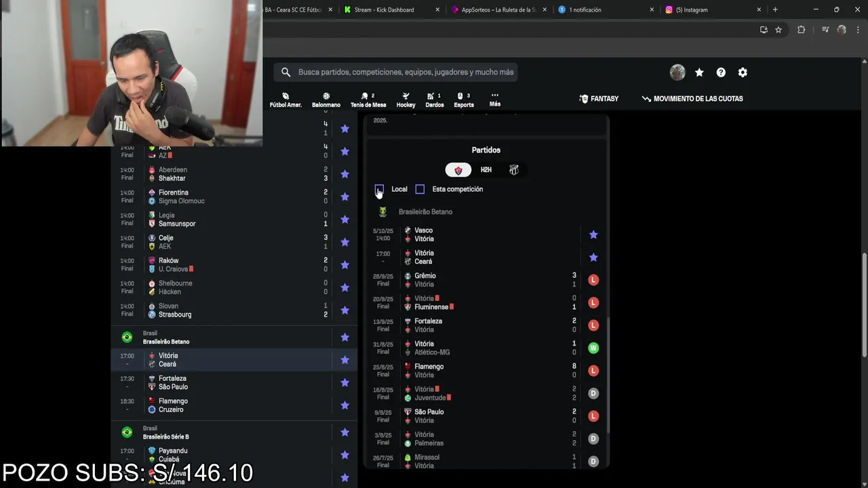Image resolution: width=868 pixels, height=488 pixels.
Task: Toggle favorite star for Aberdeen–Shakhtar
Action: pyautogui.click(x=344, y=174)
